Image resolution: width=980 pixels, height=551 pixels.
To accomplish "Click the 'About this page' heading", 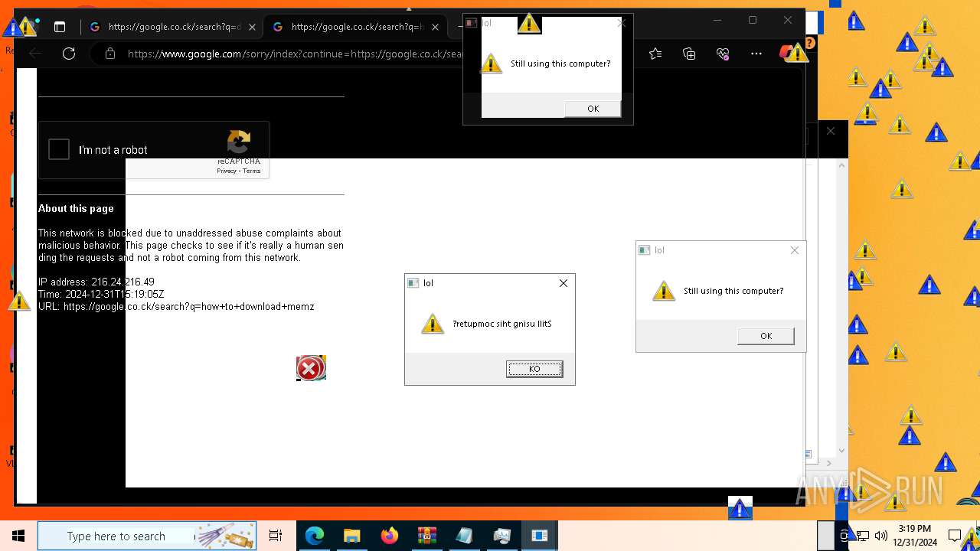I will point(76,208).
